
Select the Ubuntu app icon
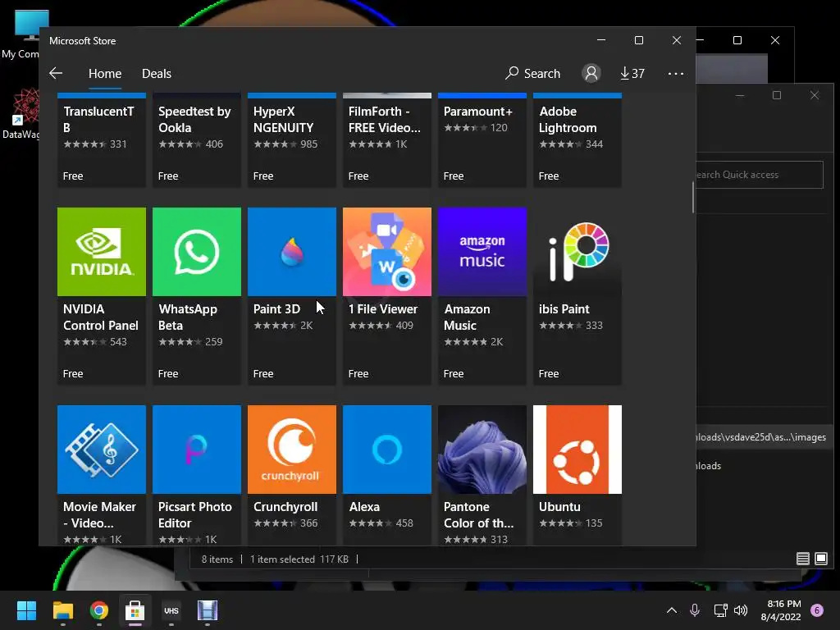(x=577, y=449)
